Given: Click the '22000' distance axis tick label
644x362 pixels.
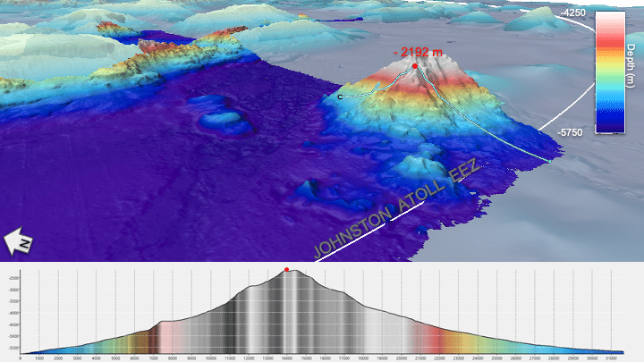Looking at the screenshot, I should [x=439, y=358].
